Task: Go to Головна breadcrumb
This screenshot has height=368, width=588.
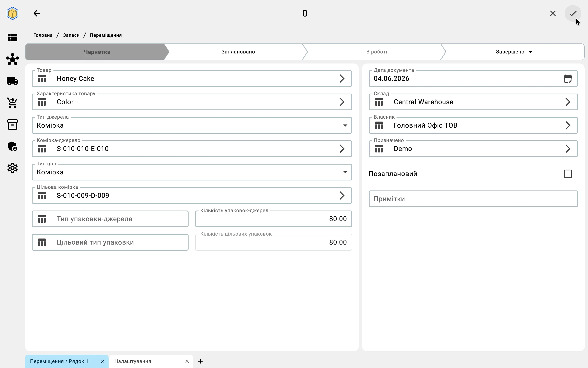Action: 43,35
